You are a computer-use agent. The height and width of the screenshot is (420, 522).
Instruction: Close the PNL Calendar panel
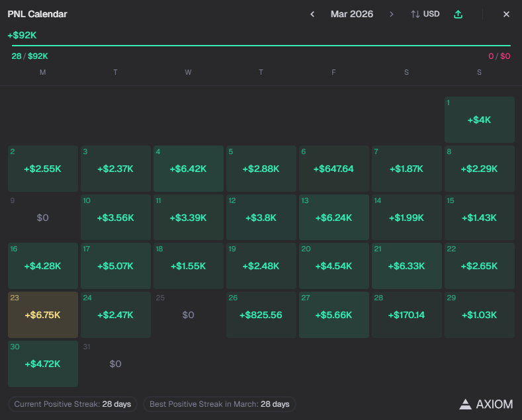(x=506, y=15)
